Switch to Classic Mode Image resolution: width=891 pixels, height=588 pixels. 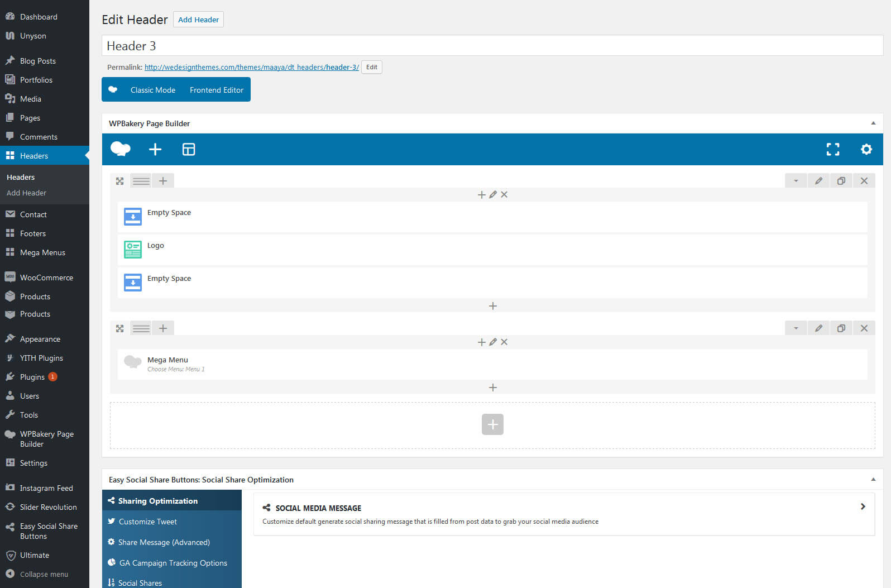click(x=152, y=90)
